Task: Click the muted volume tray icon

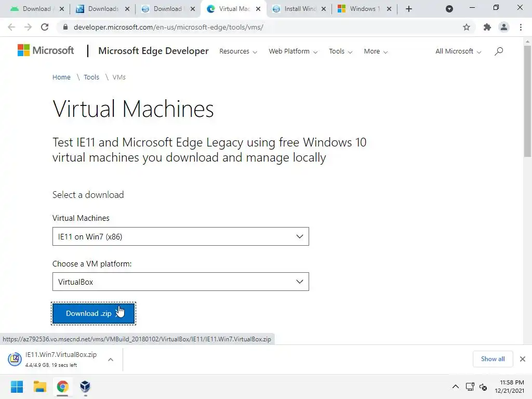Action: click(x=484, y=387)
